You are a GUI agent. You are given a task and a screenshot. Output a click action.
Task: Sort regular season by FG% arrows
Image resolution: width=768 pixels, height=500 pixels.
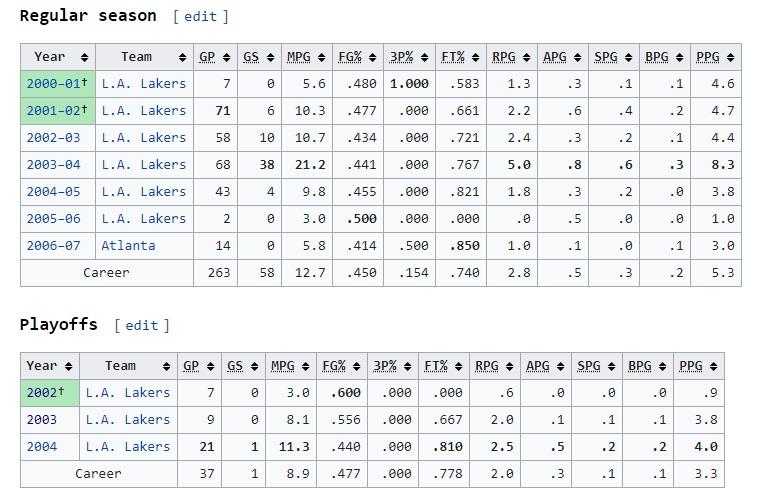click(x=372, y=57)
